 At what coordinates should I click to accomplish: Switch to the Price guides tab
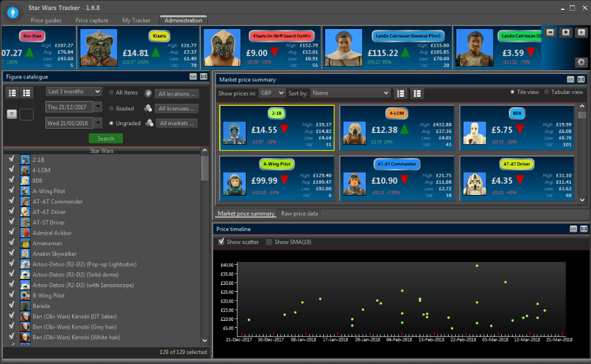[46, 20]
